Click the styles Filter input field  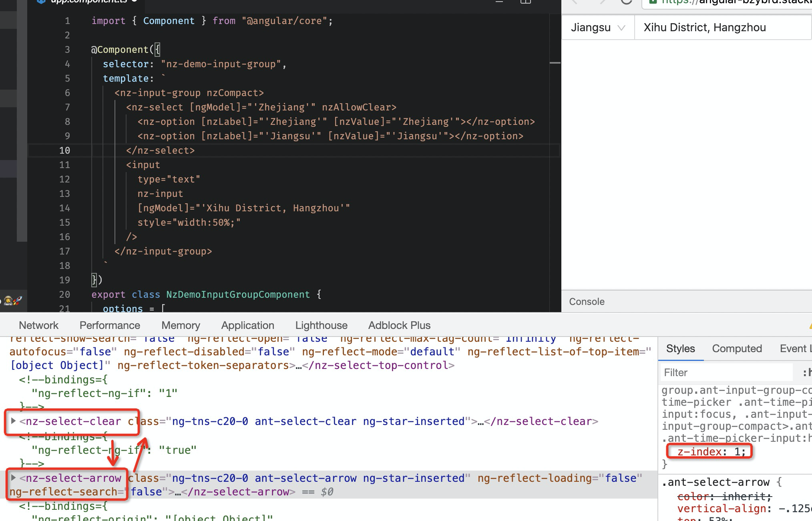tap(725, 373)
